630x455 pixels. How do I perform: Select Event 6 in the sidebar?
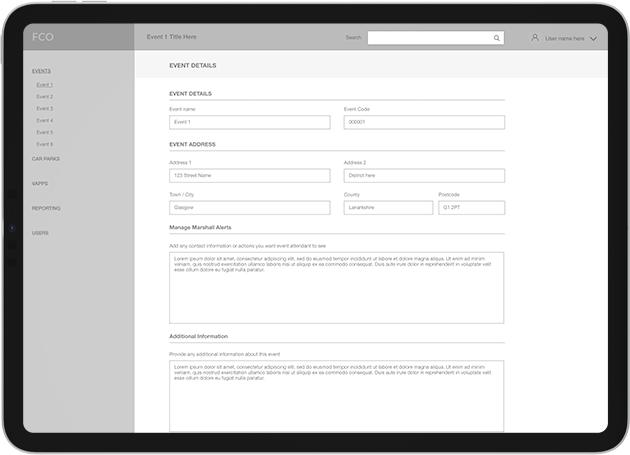pos(45,144)
